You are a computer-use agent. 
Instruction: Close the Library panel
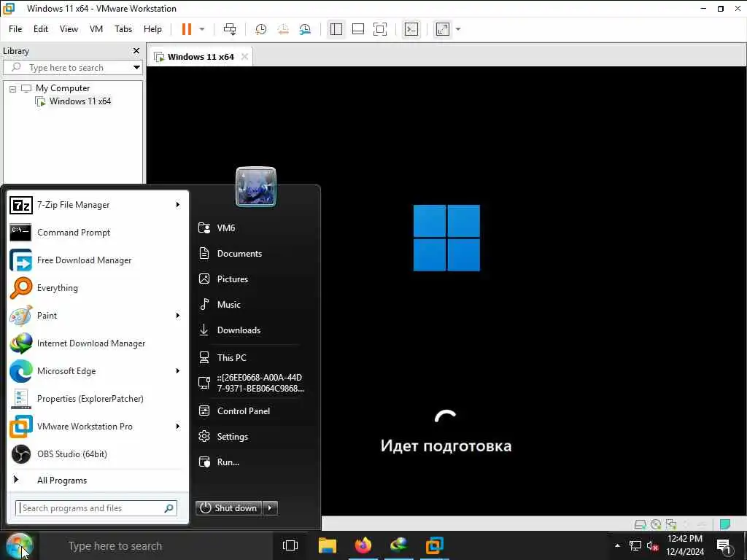(x=136, y=50)
